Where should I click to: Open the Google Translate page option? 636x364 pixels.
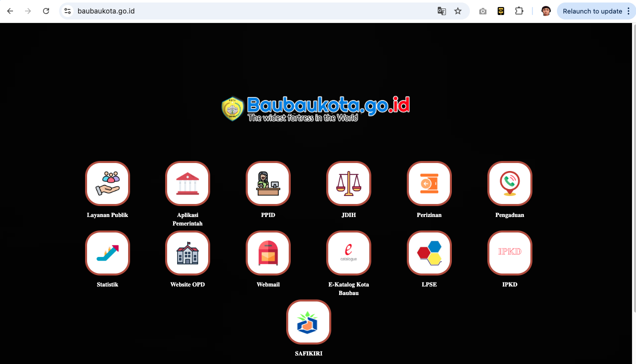[x=442, y=11]
